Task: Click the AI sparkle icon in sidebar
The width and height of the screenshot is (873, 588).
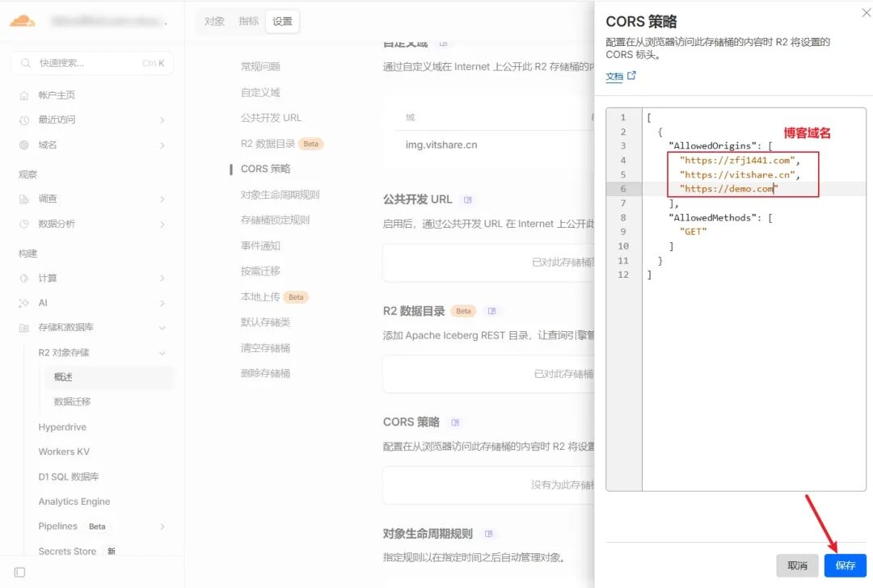Action: pyautogui.click(x=24, y=303)
